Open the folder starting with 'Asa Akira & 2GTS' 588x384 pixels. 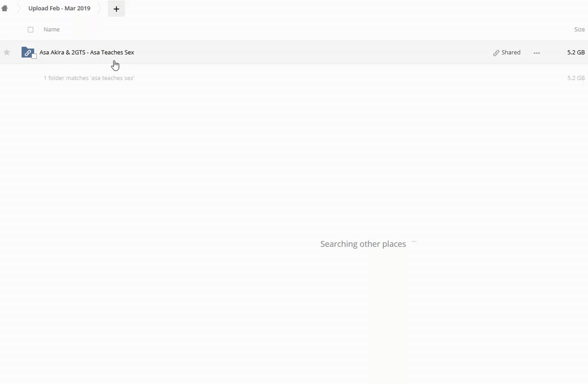(x=87, y=52)
